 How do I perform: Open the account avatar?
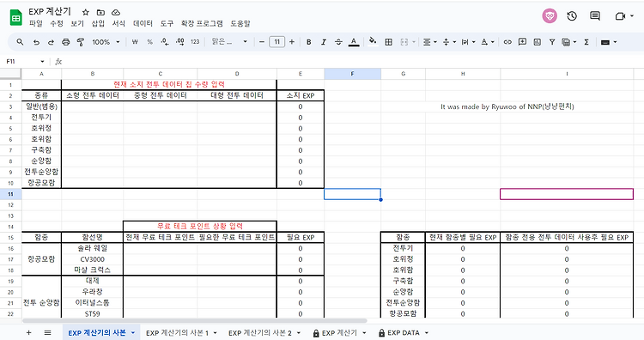pyautogui.click(x=550, y=16)
